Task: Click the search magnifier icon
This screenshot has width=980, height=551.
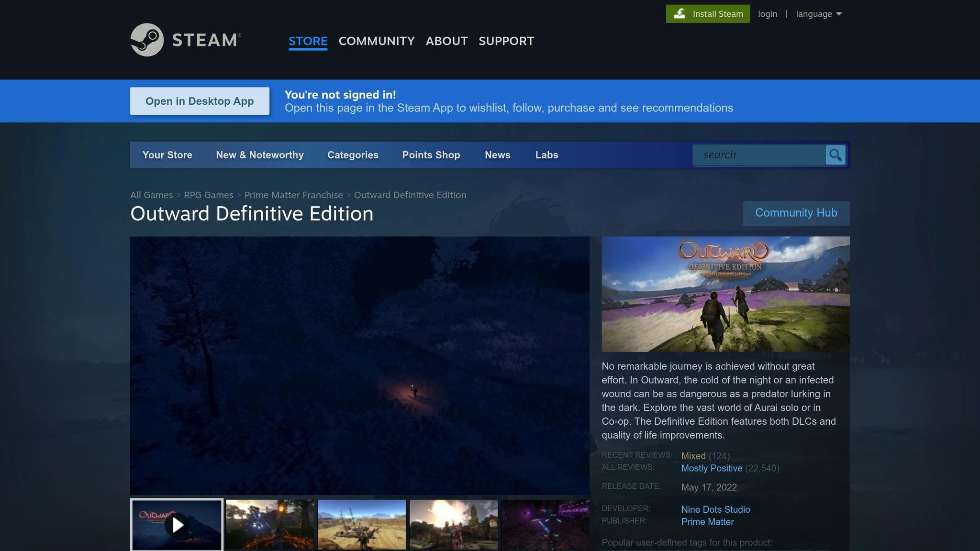Action: pos(835,155)
